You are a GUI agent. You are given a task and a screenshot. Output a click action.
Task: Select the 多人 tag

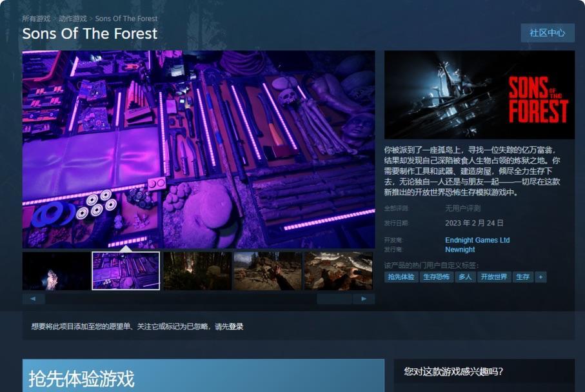(465, 277)
